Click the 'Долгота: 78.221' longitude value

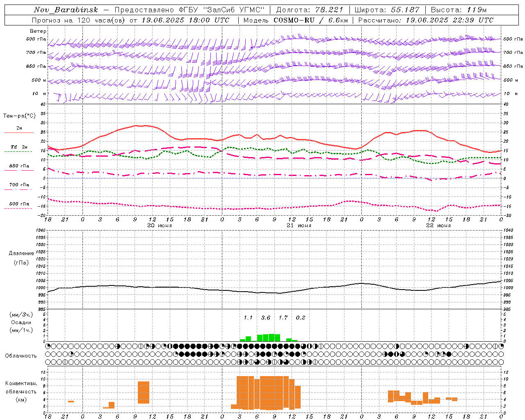coord(309,10)
